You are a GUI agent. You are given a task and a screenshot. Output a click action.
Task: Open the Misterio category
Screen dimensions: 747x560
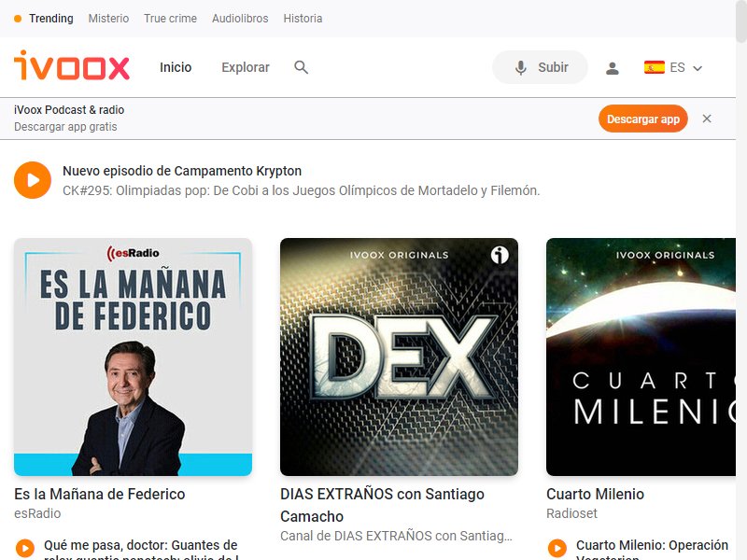tap(108, 19)
